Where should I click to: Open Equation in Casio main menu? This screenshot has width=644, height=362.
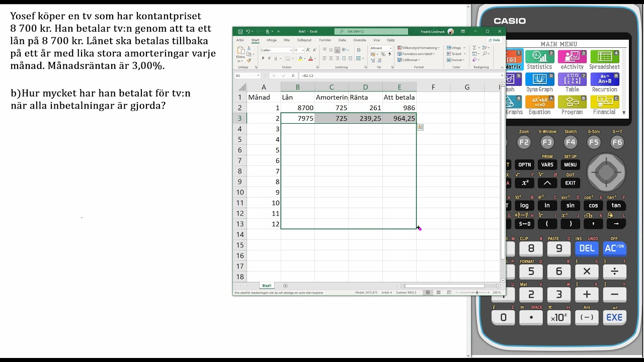coord(539,105)
